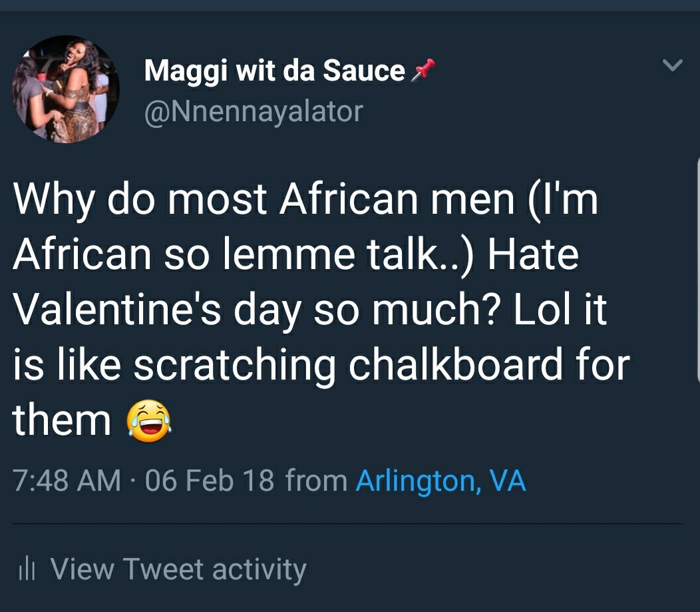Click the word "from" before Arlington
Viewport: 700px width, 612px height.
click(x=316, y=480)
